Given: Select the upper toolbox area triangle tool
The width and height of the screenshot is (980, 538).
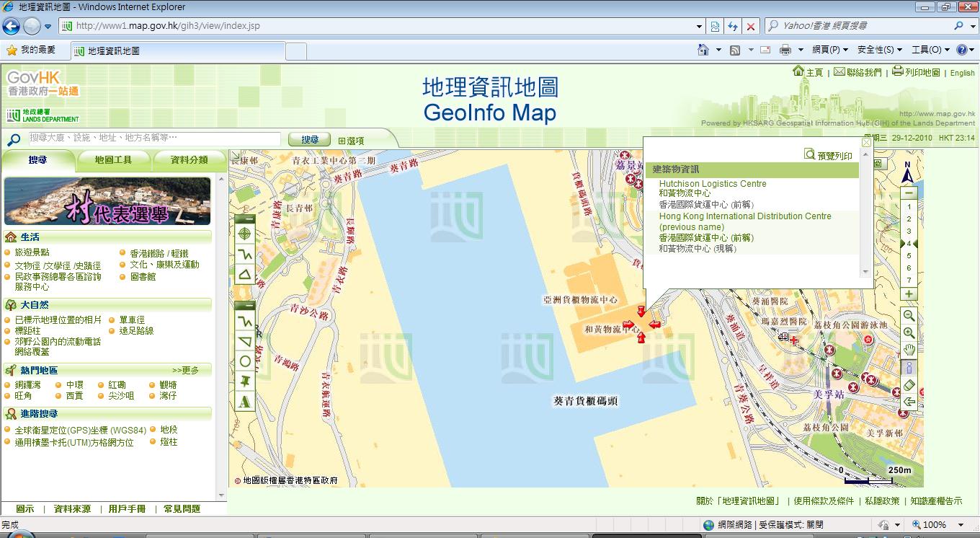Looking at the screenshot, I should (x=245, y=274).
